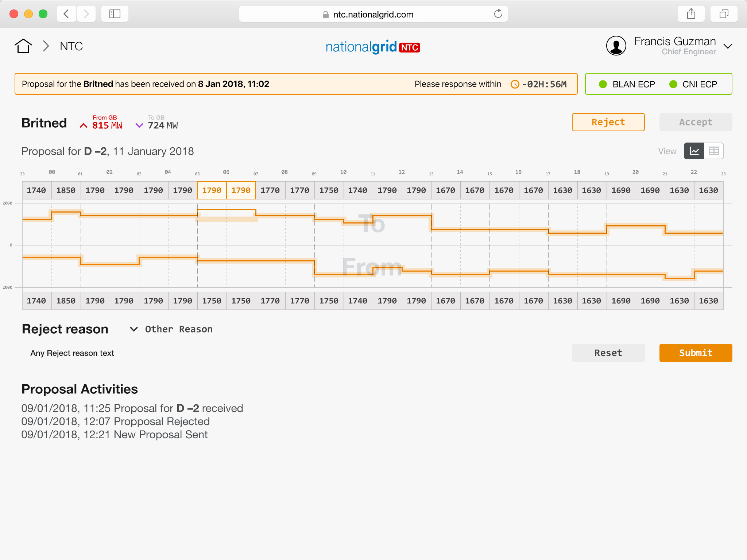Switch to chart view icon
The height and width of the screenshot is (560, 747).
tap(694, 151)
